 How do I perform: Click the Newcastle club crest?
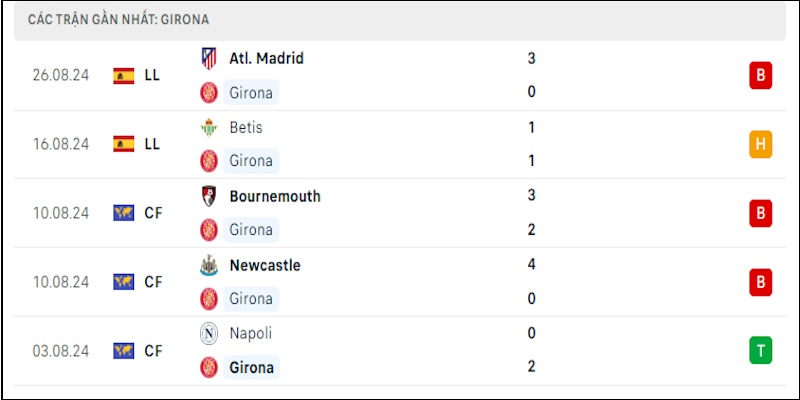click(x=209, y=266)
